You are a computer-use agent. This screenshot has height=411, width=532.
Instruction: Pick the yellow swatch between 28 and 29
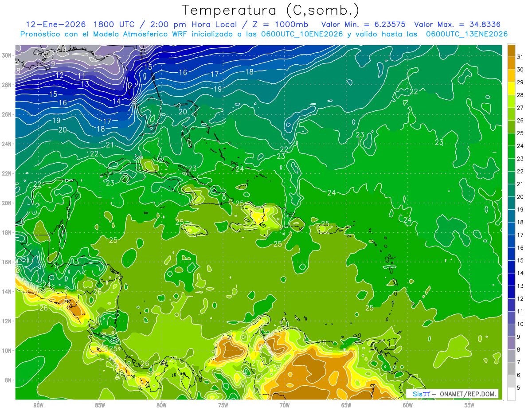coord(512,88)
